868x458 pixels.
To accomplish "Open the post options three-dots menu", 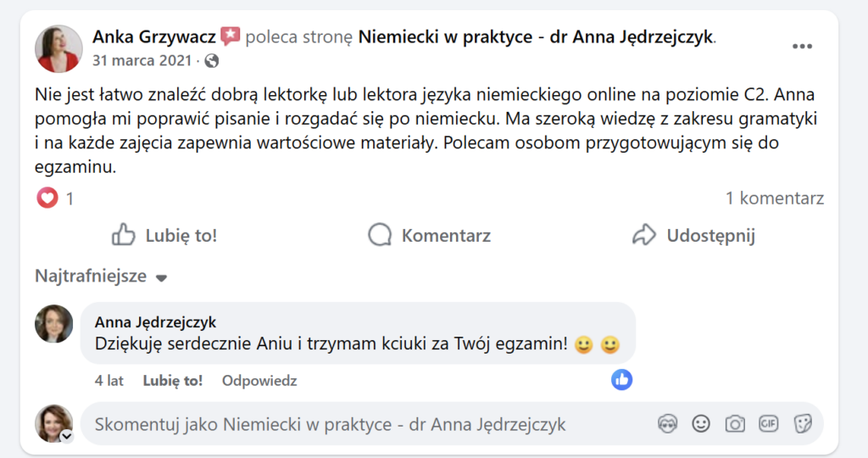I will coord(802,46).
